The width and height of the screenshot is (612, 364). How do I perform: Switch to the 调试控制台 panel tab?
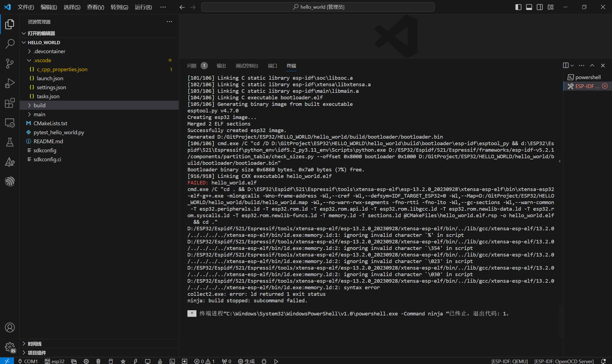click(247, 66)
